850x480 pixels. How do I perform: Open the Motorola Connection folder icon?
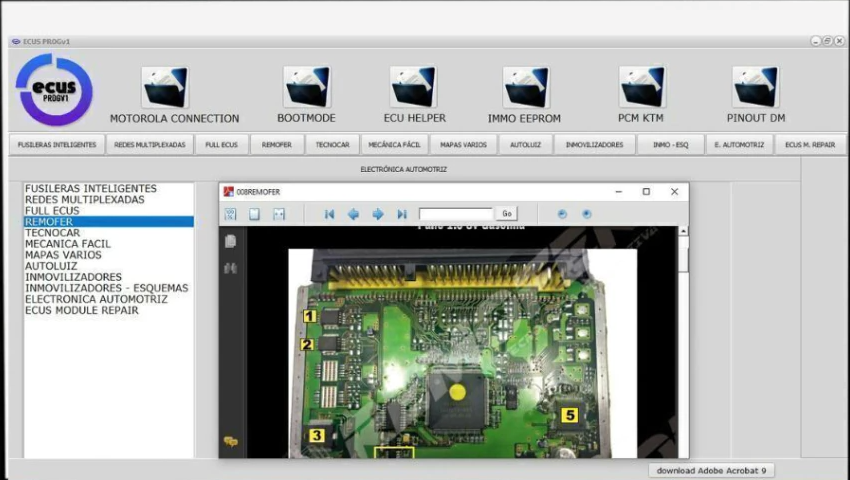pyautogui.click(x=165, y=88)
